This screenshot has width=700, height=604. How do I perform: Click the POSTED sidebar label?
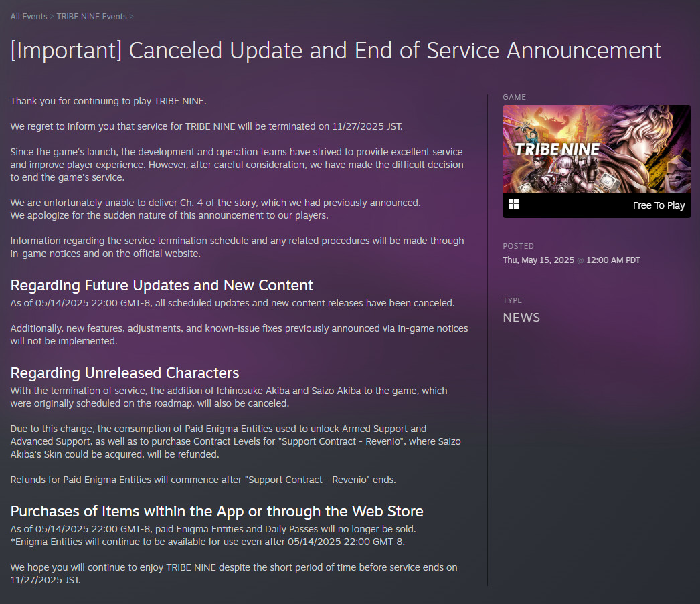(x=518, y=246)
